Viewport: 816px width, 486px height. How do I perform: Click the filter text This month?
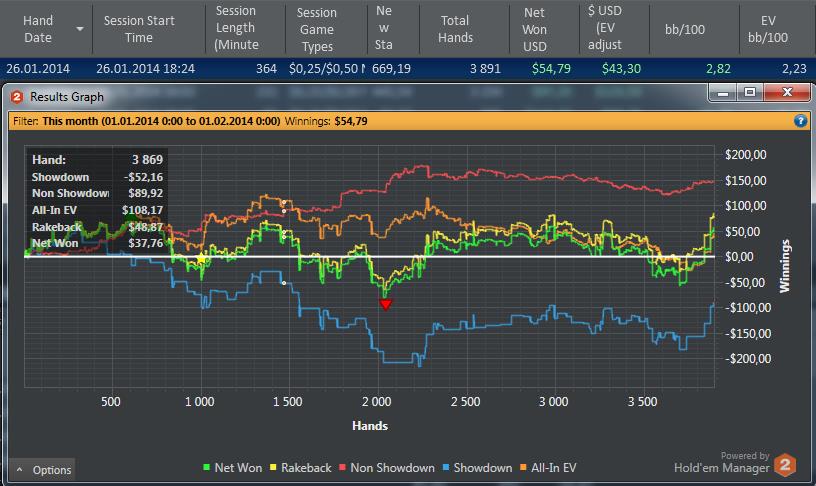[x=161, y=121]
